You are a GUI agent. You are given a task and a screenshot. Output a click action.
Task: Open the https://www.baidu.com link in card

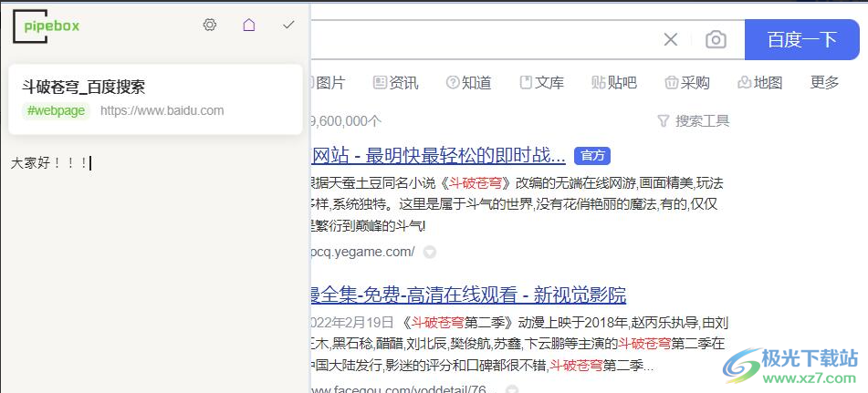tap(162, 110)
